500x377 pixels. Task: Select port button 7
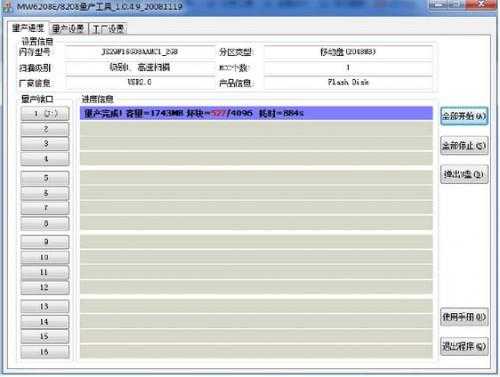(45, 208)
